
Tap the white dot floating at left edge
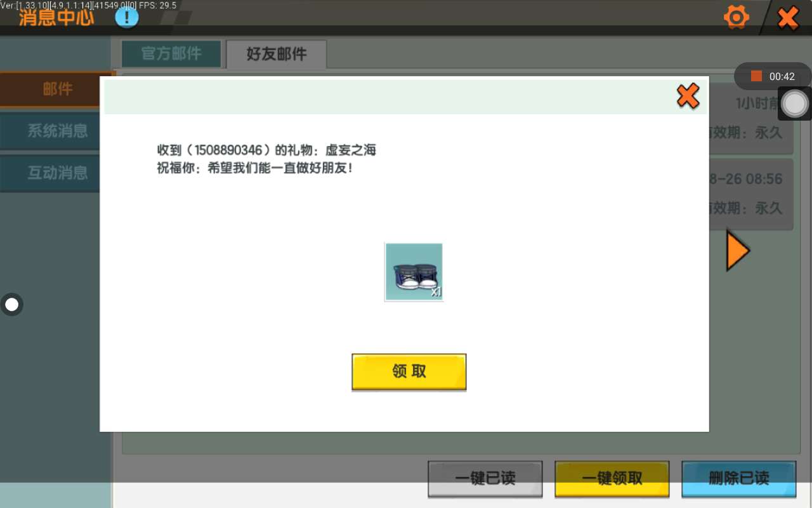pyautogui.click(x=12, y=305)
